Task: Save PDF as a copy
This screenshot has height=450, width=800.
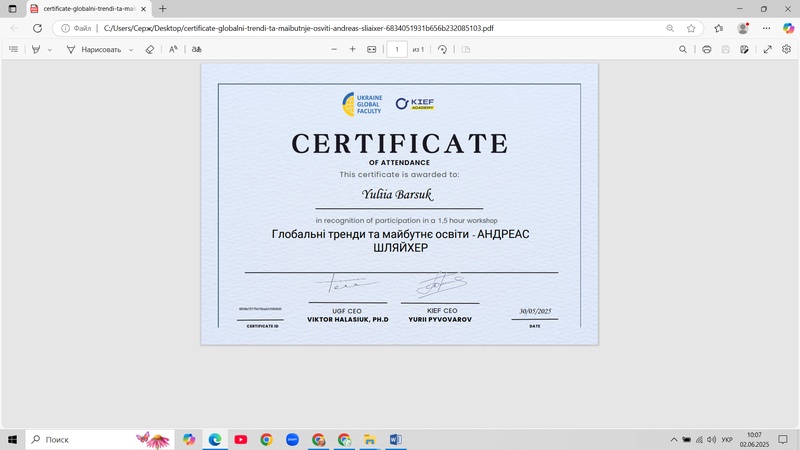Action: coord(744,49)
